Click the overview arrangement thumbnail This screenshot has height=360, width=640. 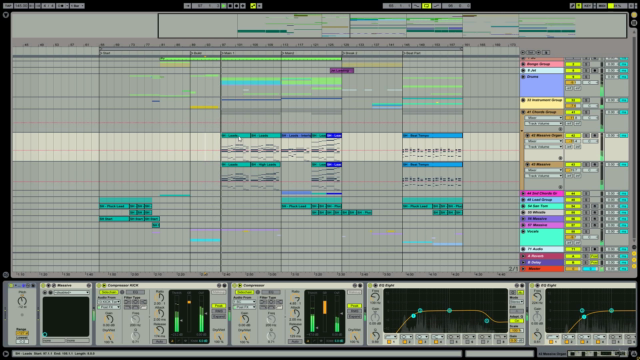tap(318, 26)
